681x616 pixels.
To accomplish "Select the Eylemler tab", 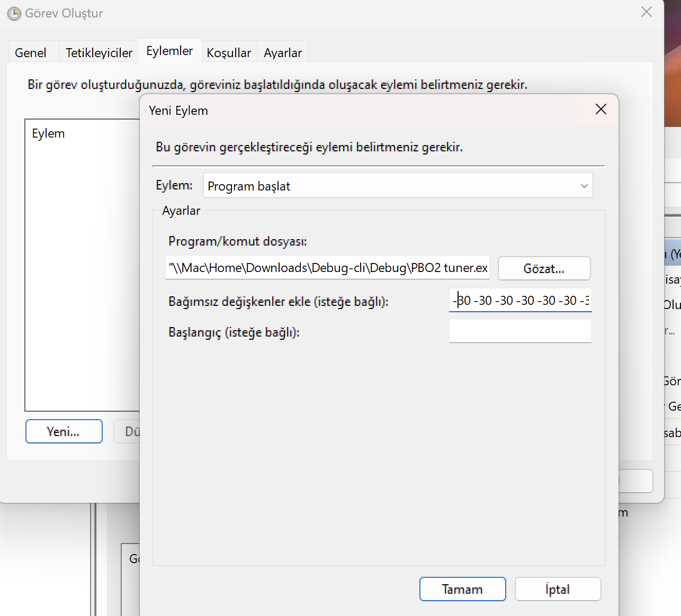I will (169, 51).
